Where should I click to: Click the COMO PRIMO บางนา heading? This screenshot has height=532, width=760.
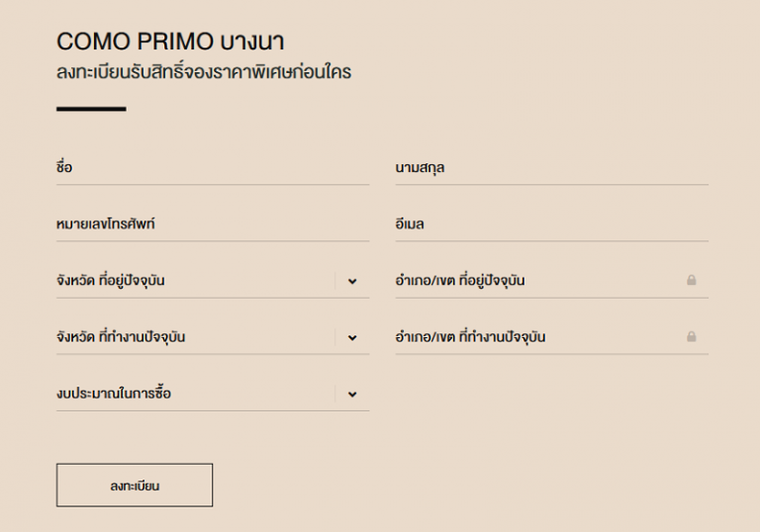point(170,42)
